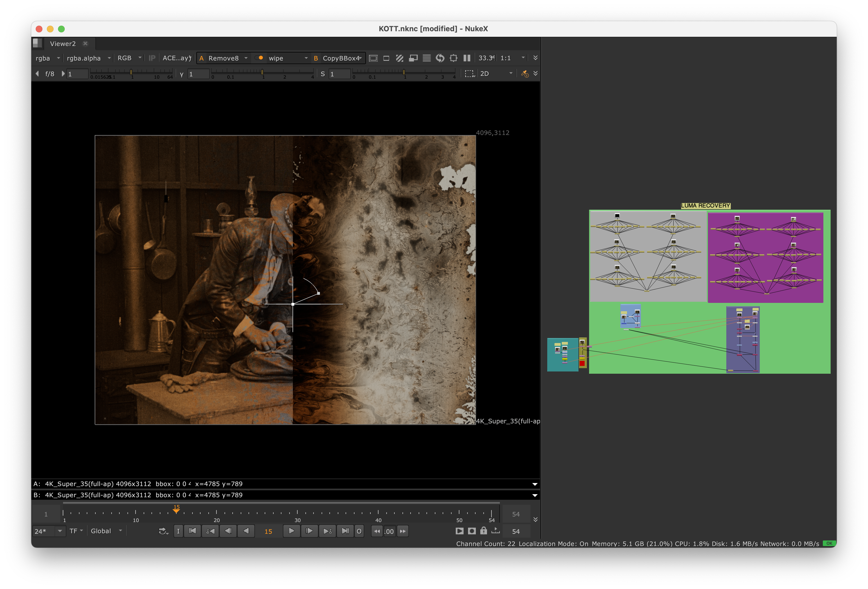Click the region of interest dashed-box icon
This screenshot has width=868, height=589.
[469, 74]
